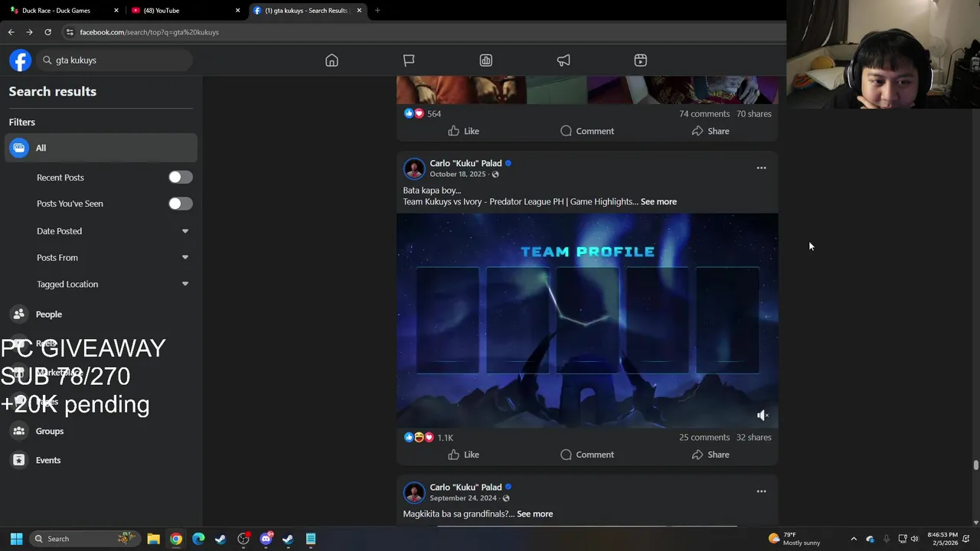Open Carlo Palad name on October 18 post
The image size is (980, 551).
coord(465,163)
